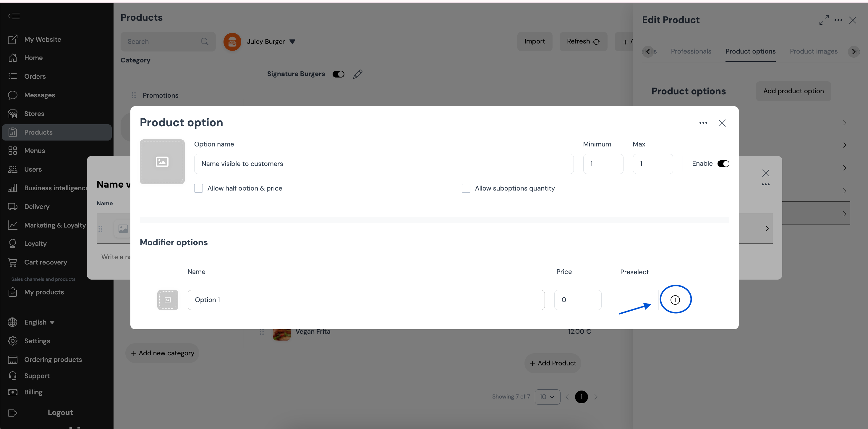This screenshot has width=868, height=429.
Task: Switch to the Professionals tab
Action: 691,51
